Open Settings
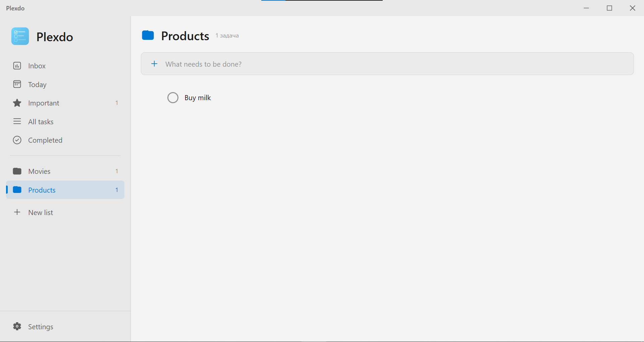 (41, 326)
